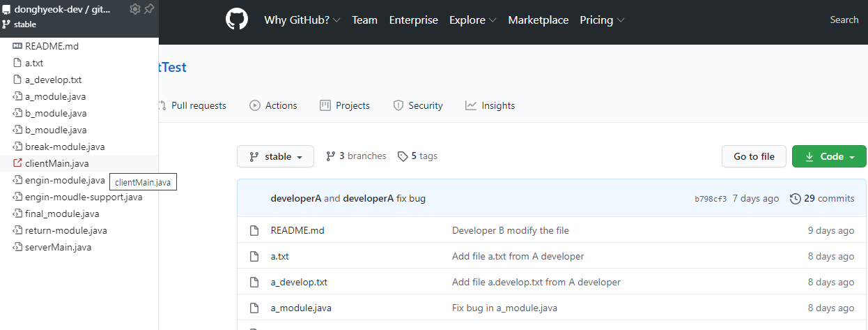The height and width of the screenshot is (330, 868).
Task: Open engin-moudle-support.java in sidebar tree
Action: [84, 197]
